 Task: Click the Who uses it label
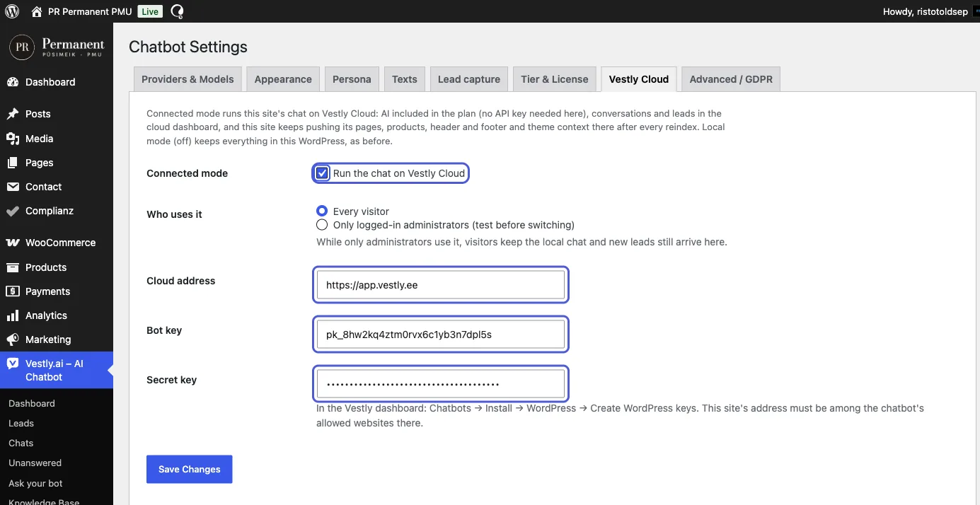click(175, 214)
